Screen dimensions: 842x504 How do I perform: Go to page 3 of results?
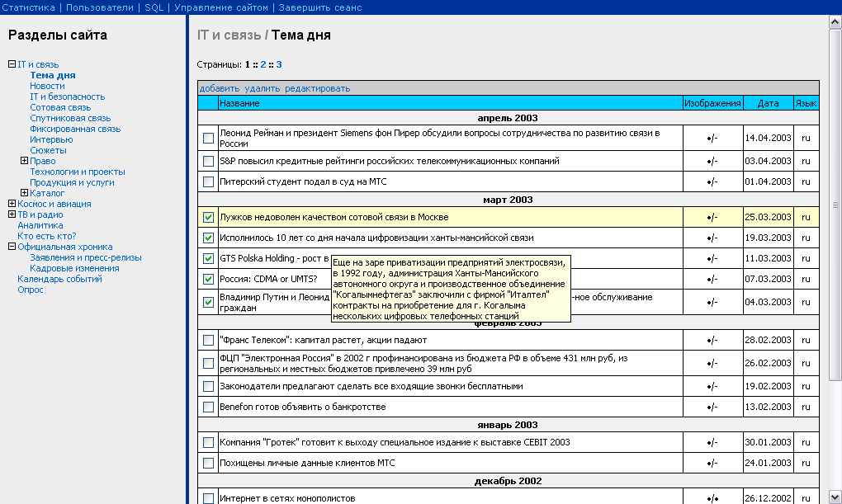click(279, 64)
